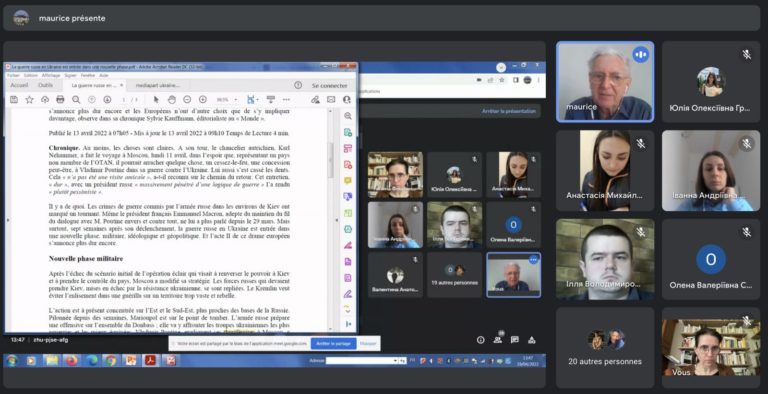Click the taskbar Adresse input field
768x394 pixels.
(x=361, y=361)
